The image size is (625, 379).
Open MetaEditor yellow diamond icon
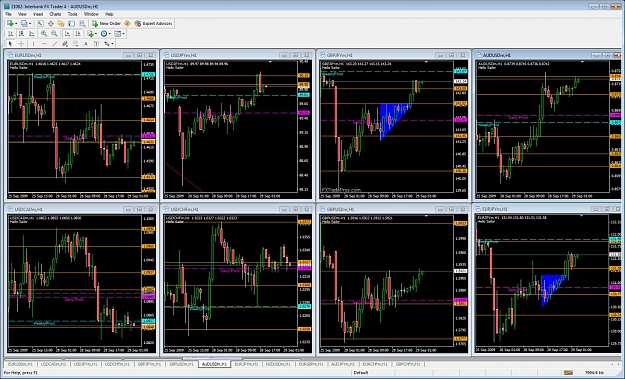coord(127,24)
